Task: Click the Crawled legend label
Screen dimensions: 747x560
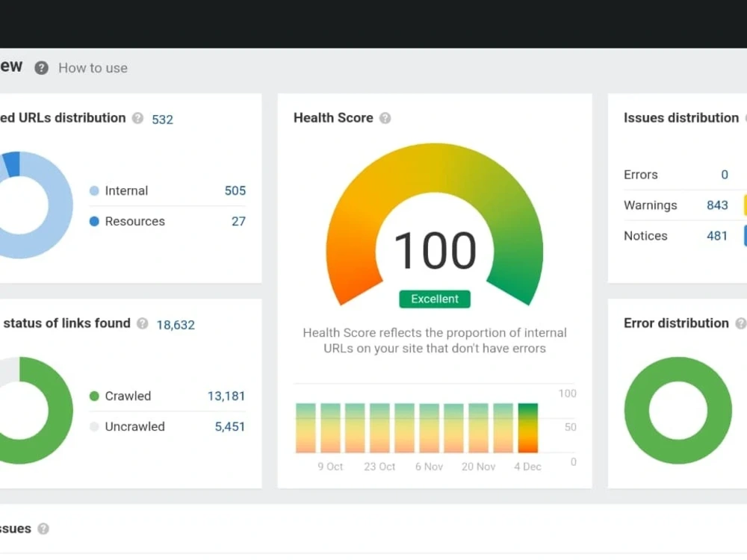Action: coord(128,396)
